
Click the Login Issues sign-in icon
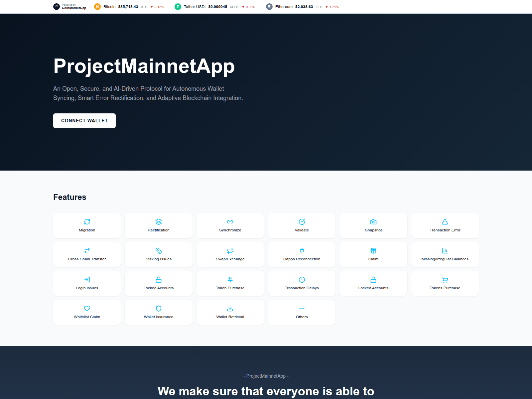coord(87,280)
